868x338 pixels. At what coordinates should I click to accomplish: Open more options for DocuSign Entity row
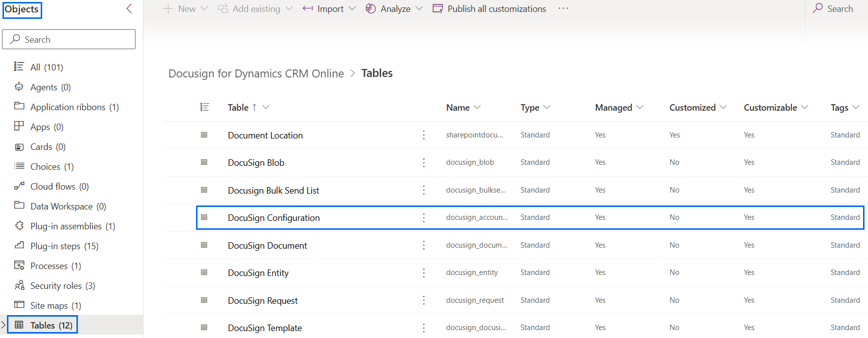pyautogui.click(x=424, y=272)
